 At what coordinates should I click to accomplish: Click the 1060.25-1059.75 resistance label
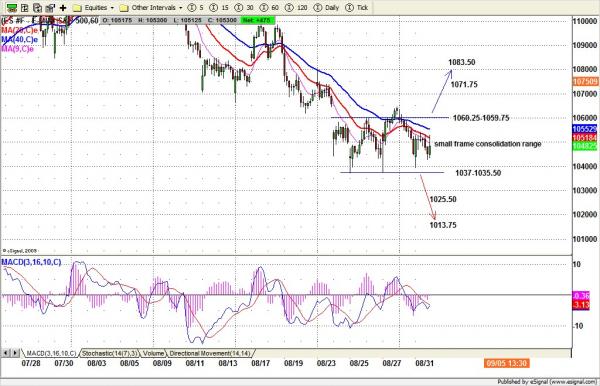tap(481, 118)
